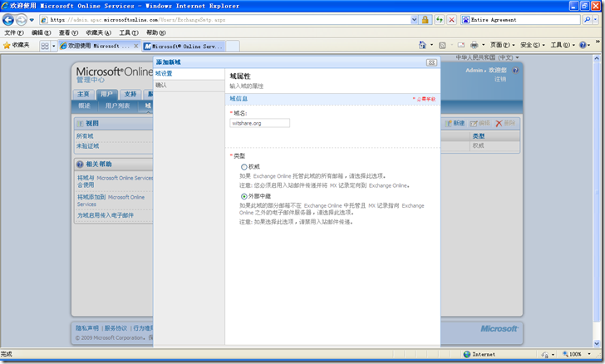
Task: Open the 收藏夹 menu in menu bar
Action: (x=98, y=32)
